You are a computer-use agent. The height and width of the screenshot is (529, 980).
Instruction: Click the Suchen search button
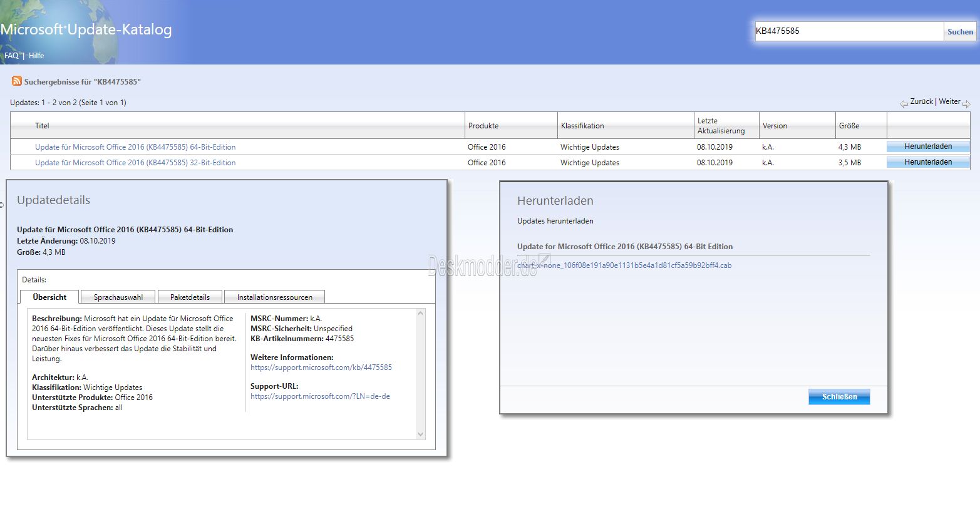coord(960,31)
